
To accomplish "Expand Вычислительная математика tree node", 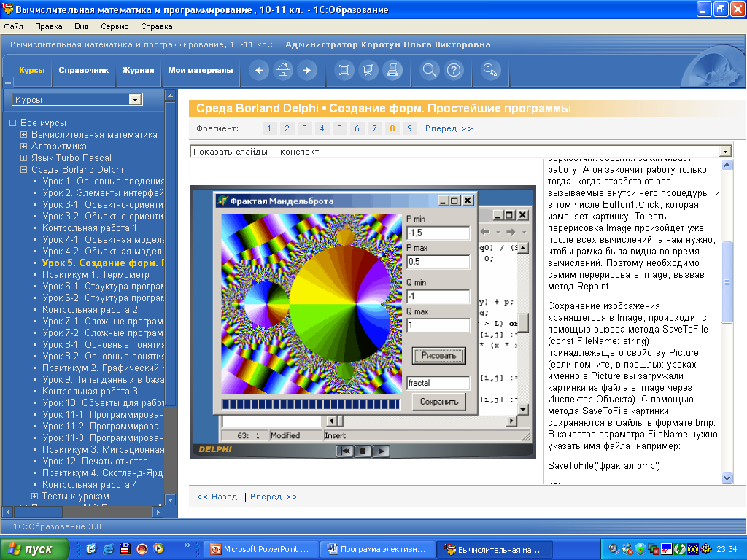I will point(24,134).
